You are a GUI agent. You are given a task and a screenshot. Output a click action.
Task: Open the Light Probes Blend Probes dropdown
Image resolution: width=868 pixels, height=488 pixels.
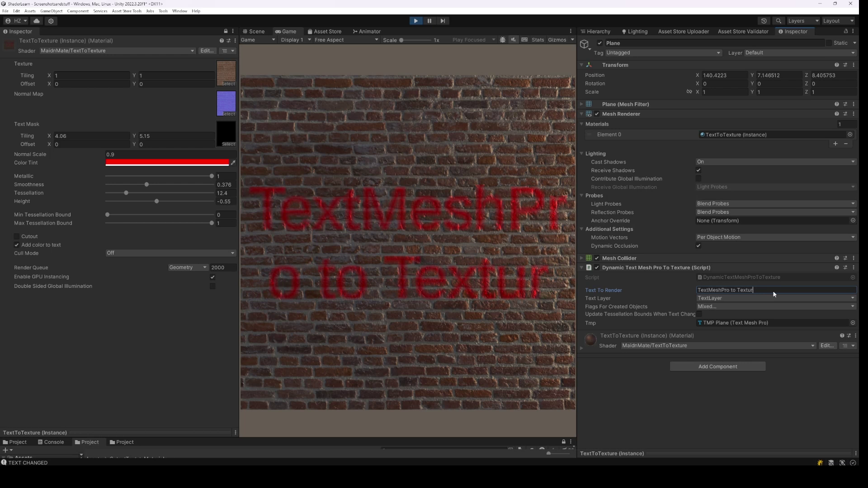click(x=776, y=204)
